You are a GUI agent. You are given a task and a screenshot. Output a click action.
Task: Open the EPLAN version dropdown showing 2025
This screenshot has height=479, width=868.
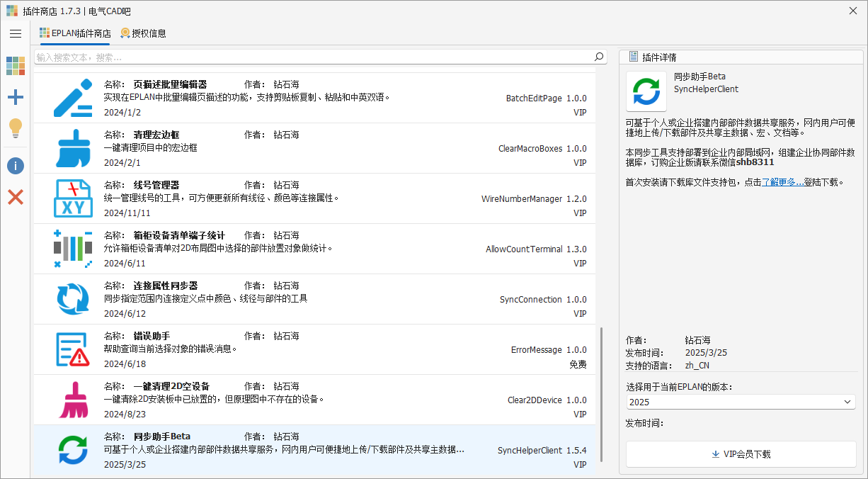pyautogui.click(x=741, y=402)
